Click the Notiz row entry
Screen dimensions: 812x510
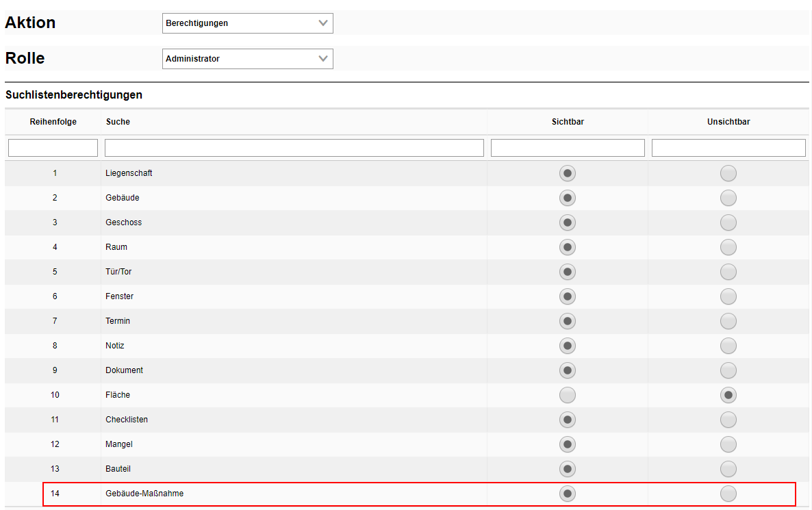[x=115, y=346]
